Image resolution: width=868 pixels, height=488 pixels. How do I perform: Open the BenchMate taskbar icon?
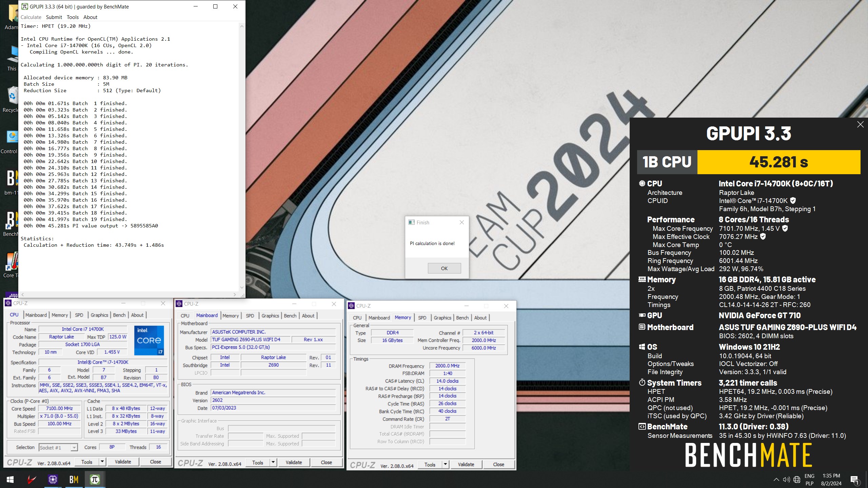[74, 480]
